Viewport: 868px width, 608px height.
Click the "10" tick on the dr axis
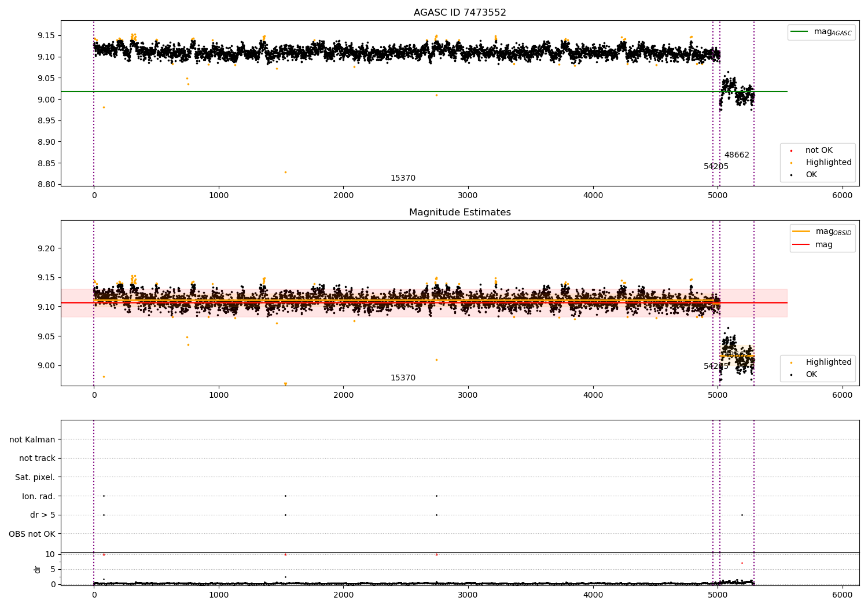(50, 554)
